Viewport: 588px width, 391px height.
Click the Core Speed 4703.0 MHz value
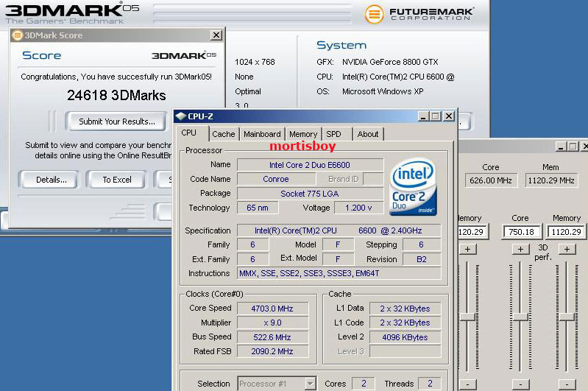pyautogui.click(x=272, y=309)
